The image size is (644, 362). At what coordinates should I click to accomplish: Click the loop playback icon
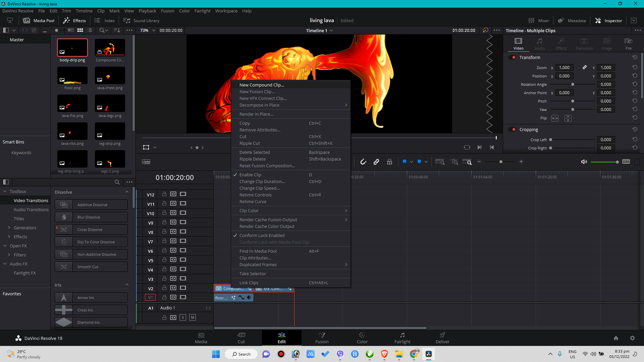(467, 147)
